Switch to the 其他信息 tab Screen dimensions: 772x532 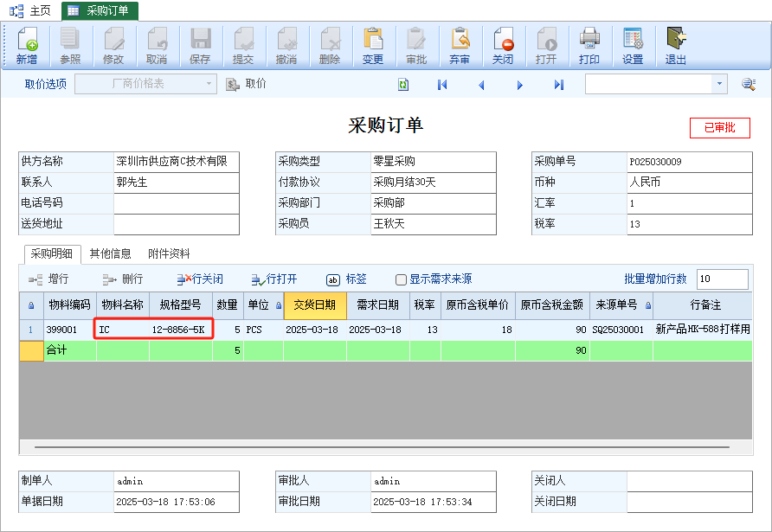pos(110,254)
